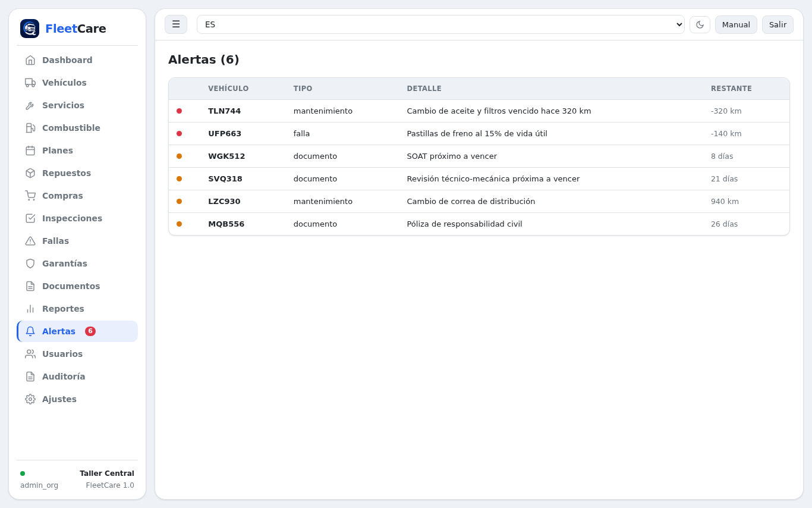This screenshot has width=812, height=508.
Task: Click the orange status dot for WGK512
Action: 179,156
